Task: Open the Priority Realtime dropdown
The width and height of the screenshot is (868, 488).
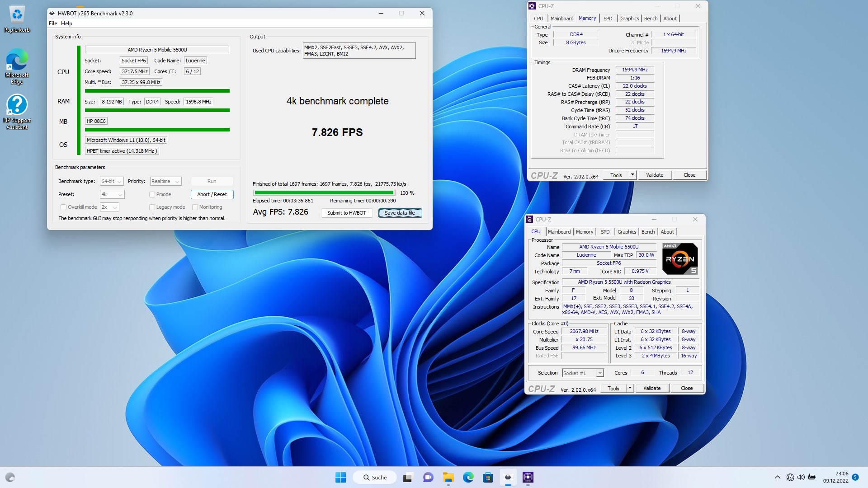Action: coord(165,181)
